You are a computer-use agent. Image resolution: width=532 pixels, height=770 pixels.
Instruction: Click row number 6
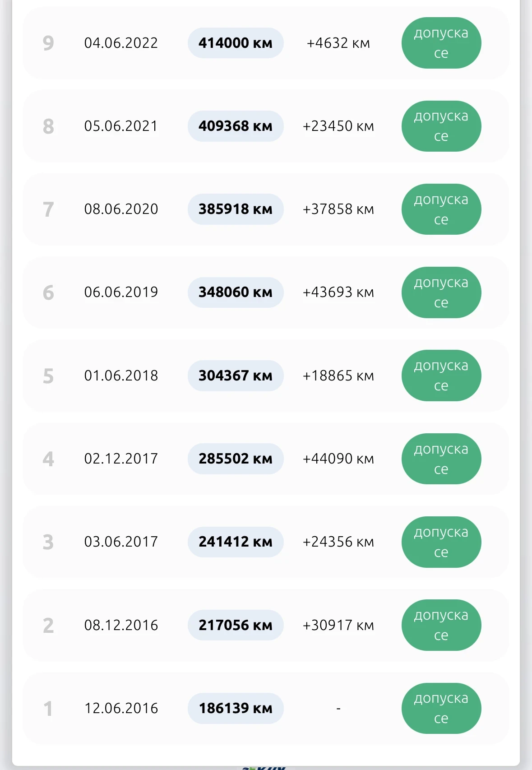pyautogui.click(x=48, y=293)
